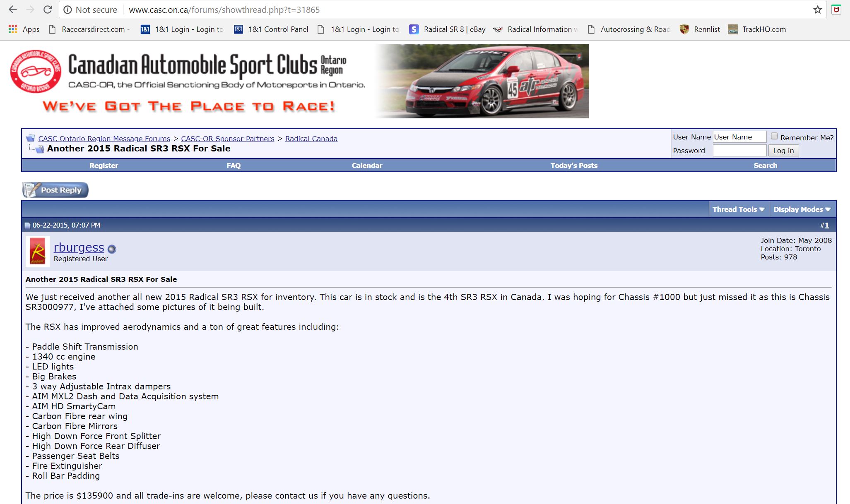Click the 'Posts: 978' text
This screenshot has height=504, width=850.
[x=779, y=257]
